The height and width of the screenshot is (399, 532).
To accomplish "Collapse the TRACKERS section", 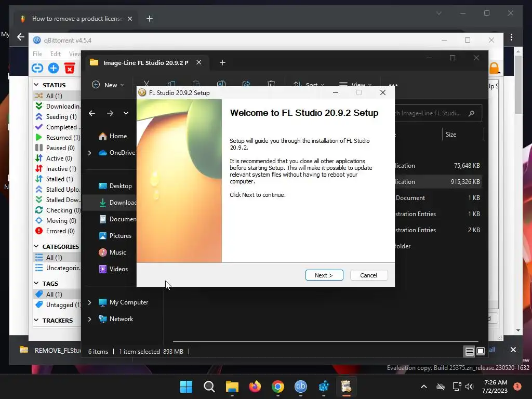I will pos(37,320).
